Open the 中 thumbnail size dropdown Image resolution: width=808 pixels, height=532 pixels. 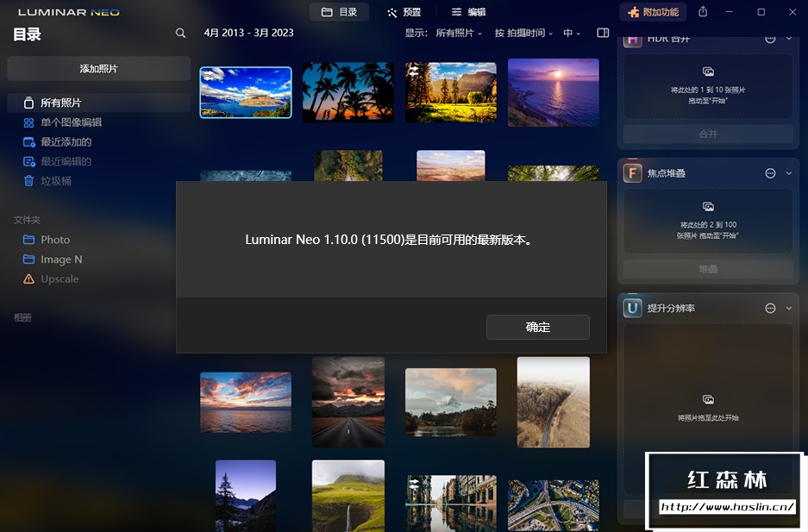572,33
